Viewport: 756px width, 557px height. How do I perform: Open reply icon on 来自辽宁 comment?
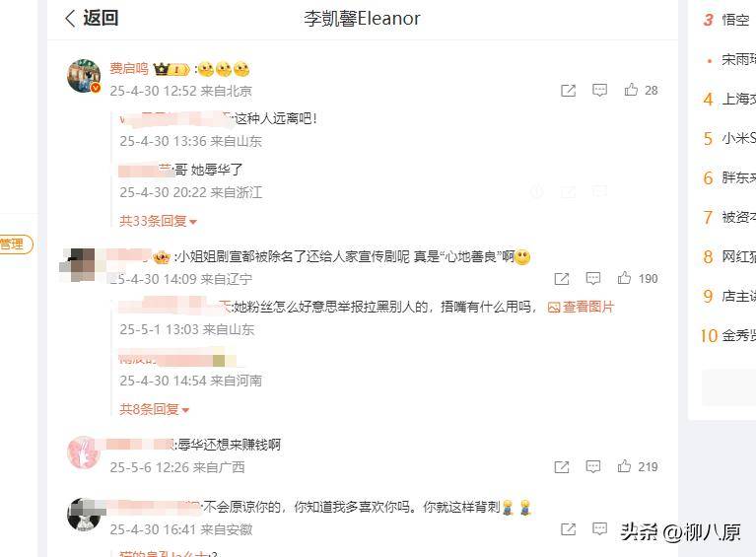[593, 278]
